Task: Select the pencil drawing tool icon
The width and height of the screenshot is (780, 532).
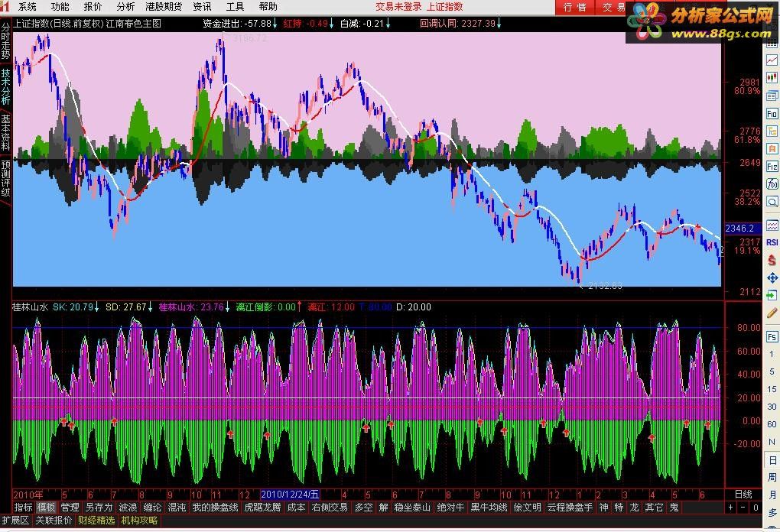Action: point(772,313)
